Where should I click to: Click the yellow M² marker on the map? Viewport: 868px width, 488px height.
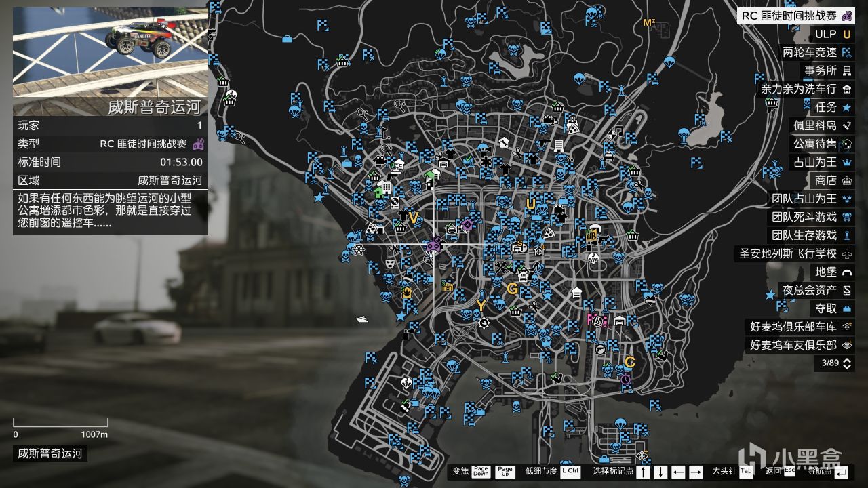point(649,23)
